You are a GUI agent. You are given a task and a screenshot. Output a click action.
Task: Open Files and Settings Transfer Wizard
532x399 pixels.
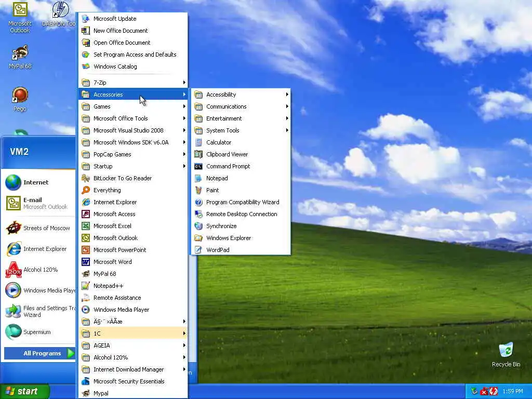tap(39, 311)
